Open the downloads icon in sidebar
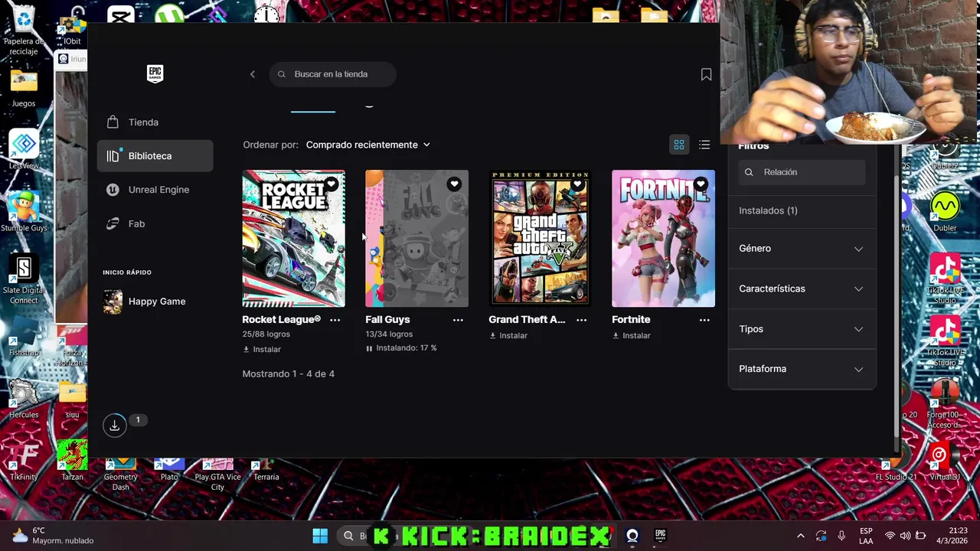The image size is (980, 551). pyautogui.click(x=114, y=425)
